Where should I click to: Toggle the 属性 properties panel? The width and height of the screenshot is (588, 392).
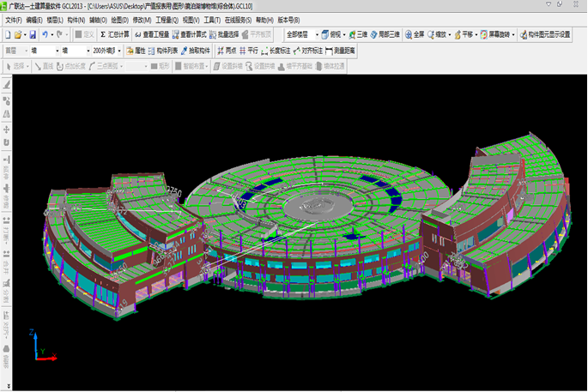[x=136, y=51]
